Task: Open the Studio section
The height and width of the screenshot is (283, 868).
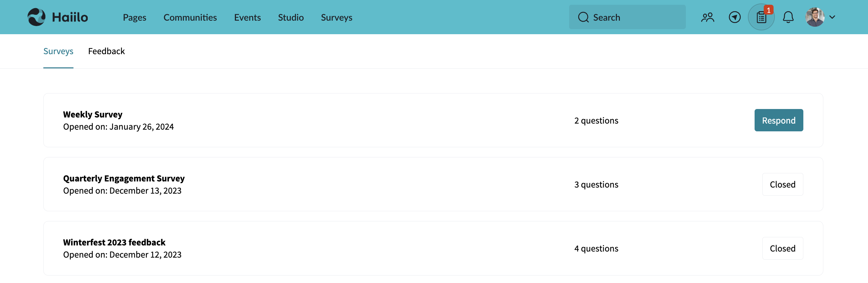Action: (290, 17)
